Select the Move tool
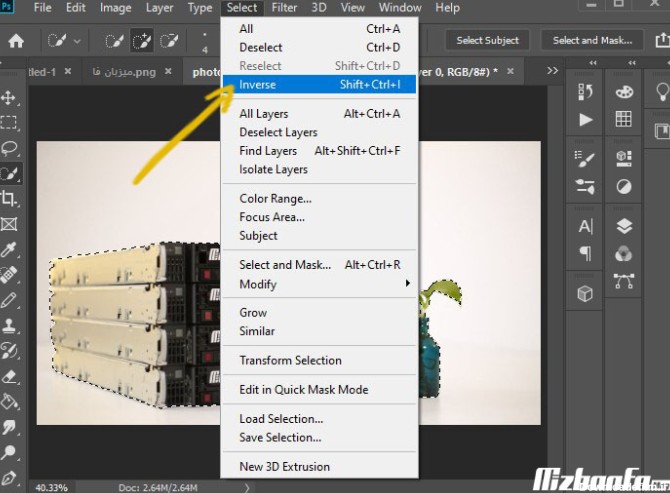This screenshot has height=493, width=670. 9,98
